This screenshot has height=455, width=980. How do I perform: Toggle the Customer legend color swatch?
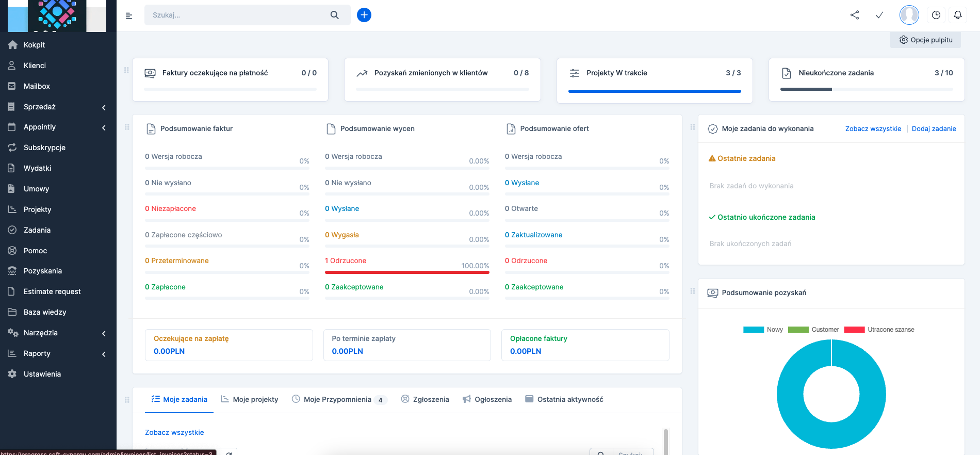[x=798, y=330]
